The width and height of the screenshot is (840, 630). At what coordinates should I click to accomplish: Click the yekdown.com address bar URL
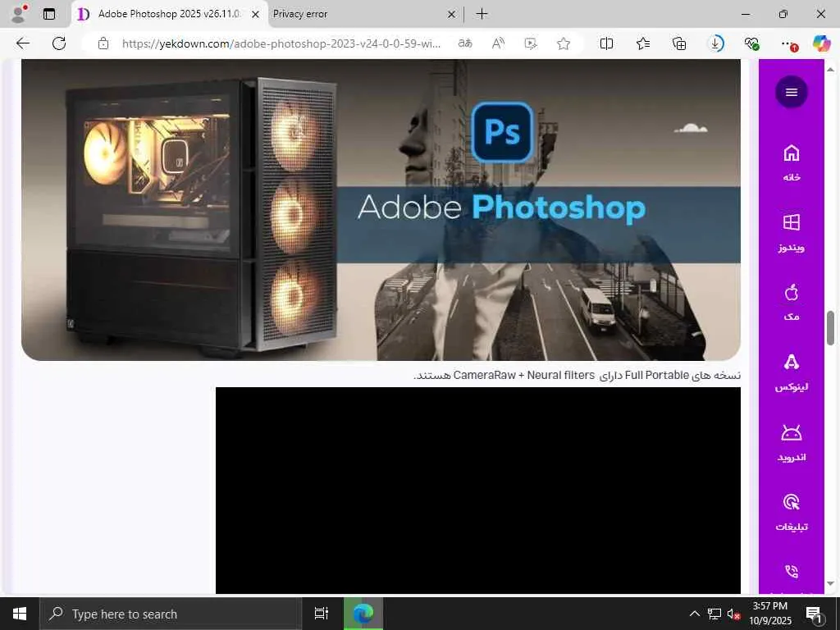[281, 43]
